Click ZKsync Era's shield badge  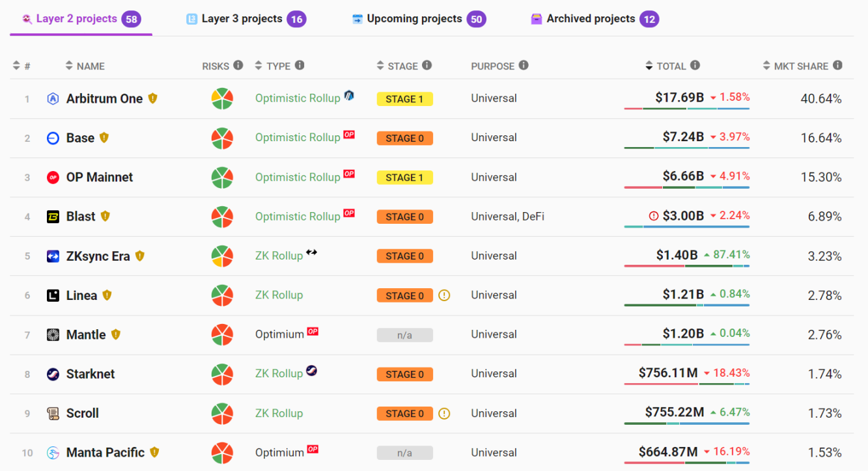[x=140, y=256]
